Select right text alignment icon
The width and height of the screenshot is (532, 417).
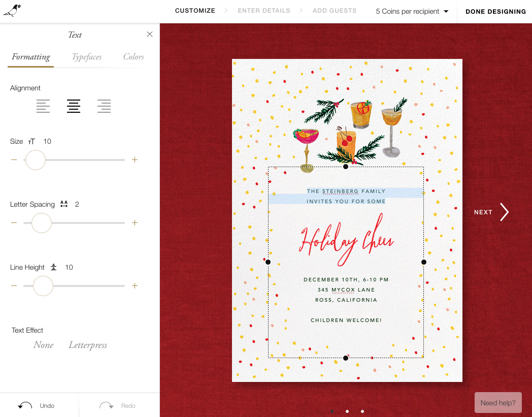coord(104,106)
